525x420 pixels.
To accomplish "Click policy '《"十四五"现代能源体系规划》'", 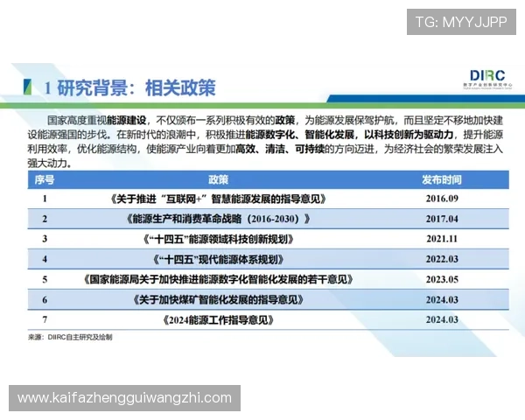I will click(x=218, y=259).
